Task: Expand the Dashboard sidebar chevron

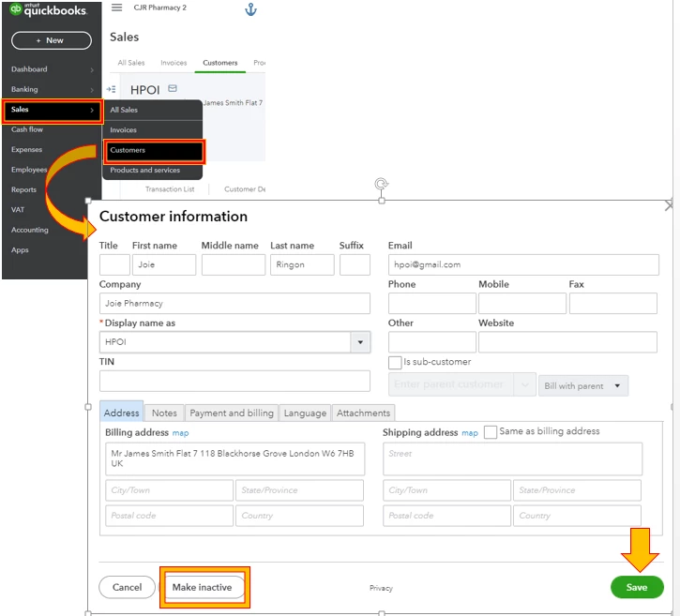Action: (x=92, y=69)
